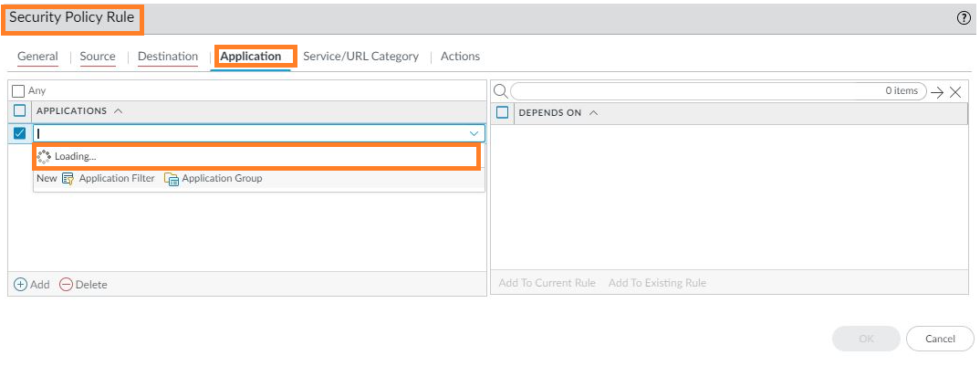Click the Application Group icon
980x366 pixels.
(172, 179)
